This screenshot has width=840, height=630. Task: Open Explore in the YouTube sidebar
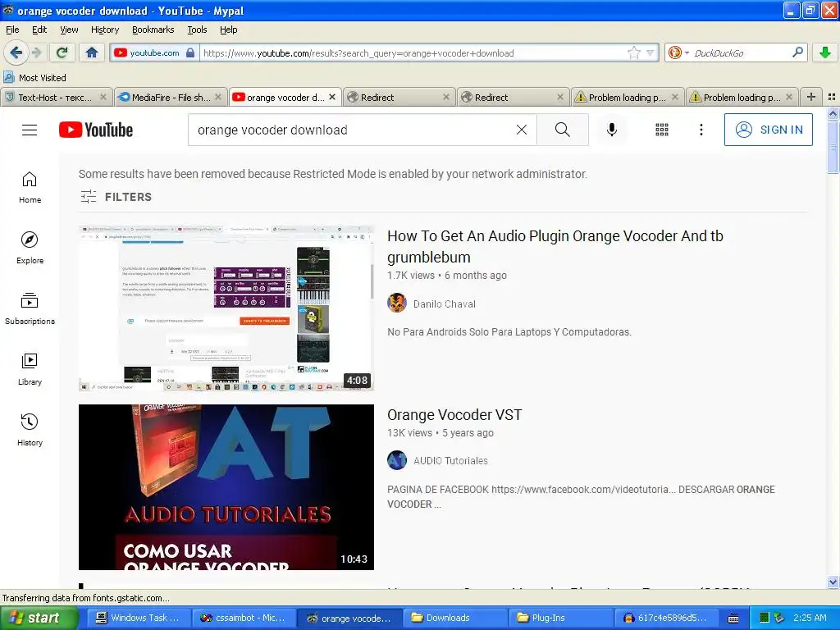[x=30, y=248]
